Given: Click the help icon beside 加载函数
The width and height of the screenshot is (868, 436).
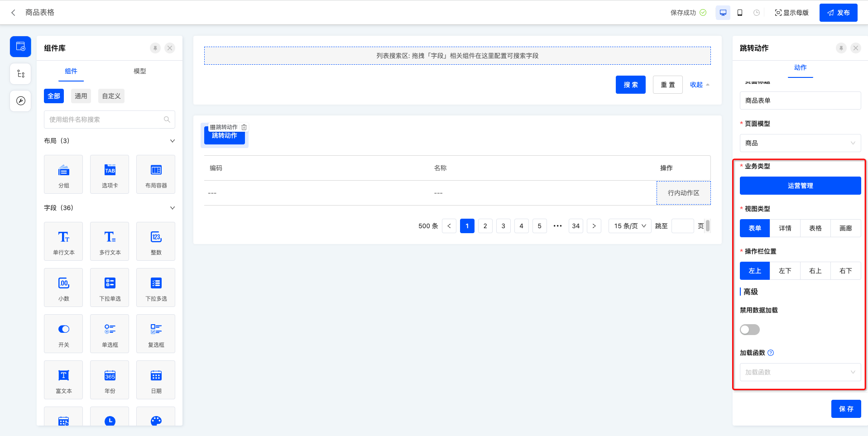Looking at the screenshot, I should coord(771,353).
